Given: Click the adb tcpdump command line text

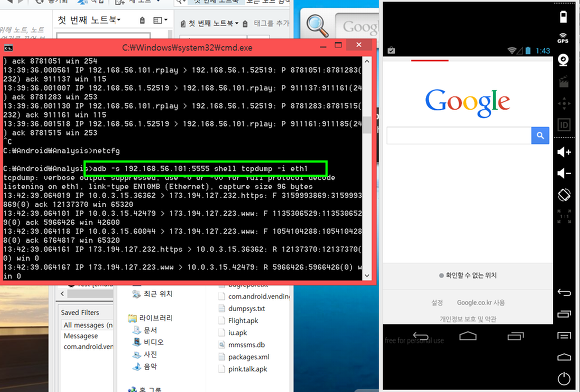Looking at the screenshot, I should (200, 169).
